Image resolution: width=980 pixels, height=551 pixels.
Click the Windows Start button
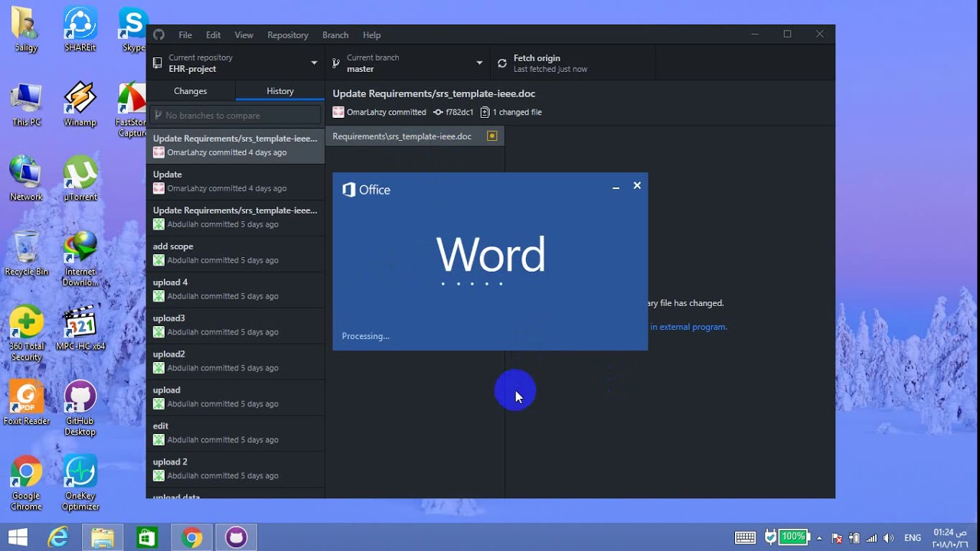tap(18, 537)
